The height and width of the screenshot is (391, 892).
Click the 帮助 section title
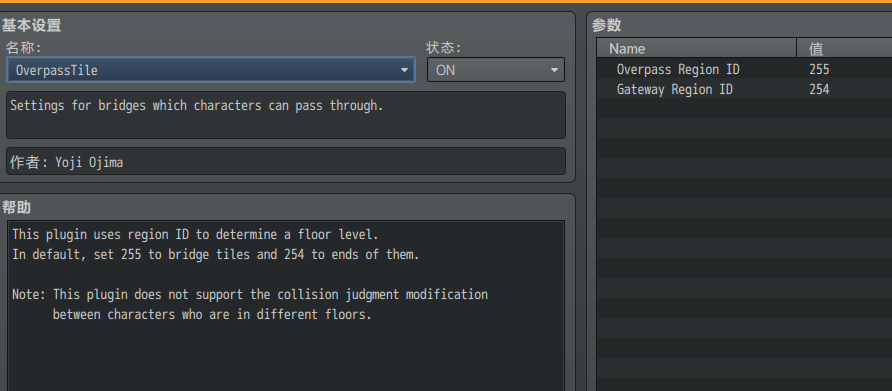16,207
